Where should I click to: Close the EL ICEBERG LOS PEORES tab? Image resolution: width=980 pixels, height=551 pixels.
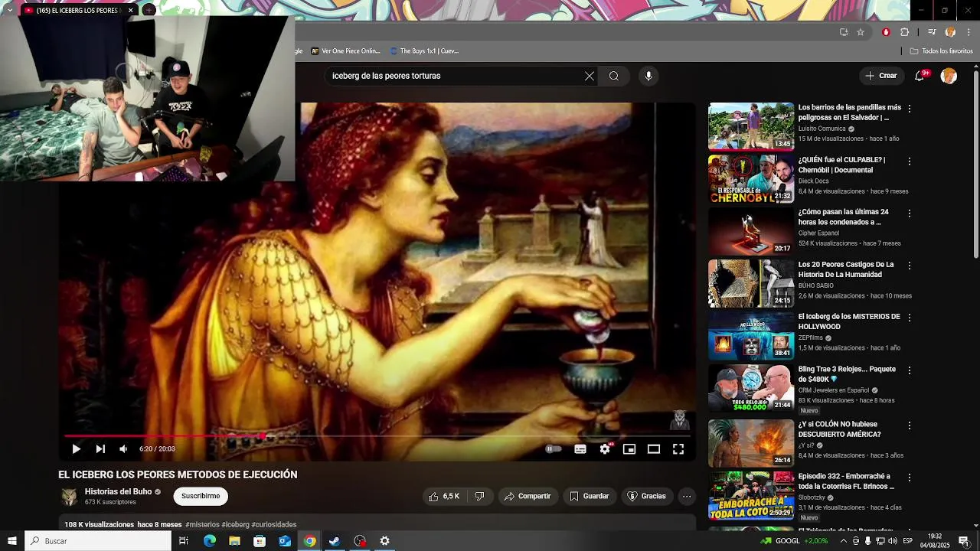tap(131, 10)
